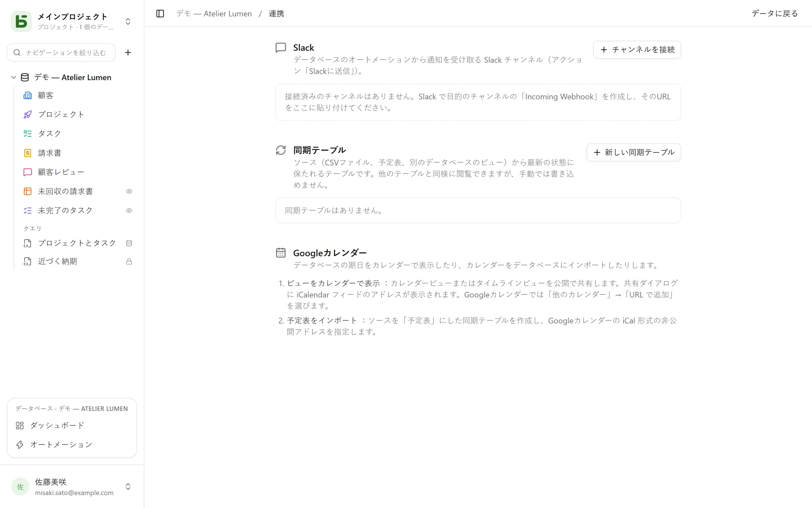
Task: Click the 連携 breadcrumb
Action: click(276, 14)
